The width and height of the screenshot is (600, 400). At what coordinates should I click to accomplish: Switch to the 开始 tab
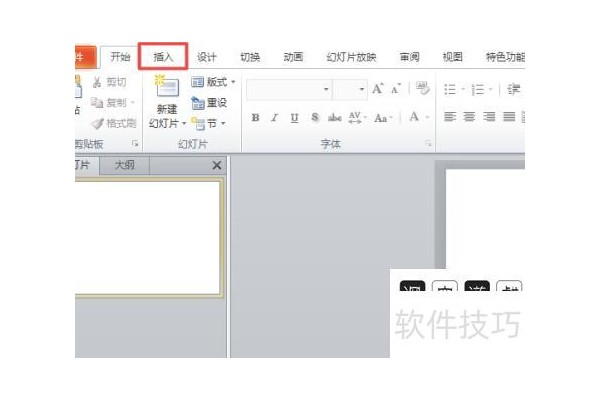coord(120,57)
